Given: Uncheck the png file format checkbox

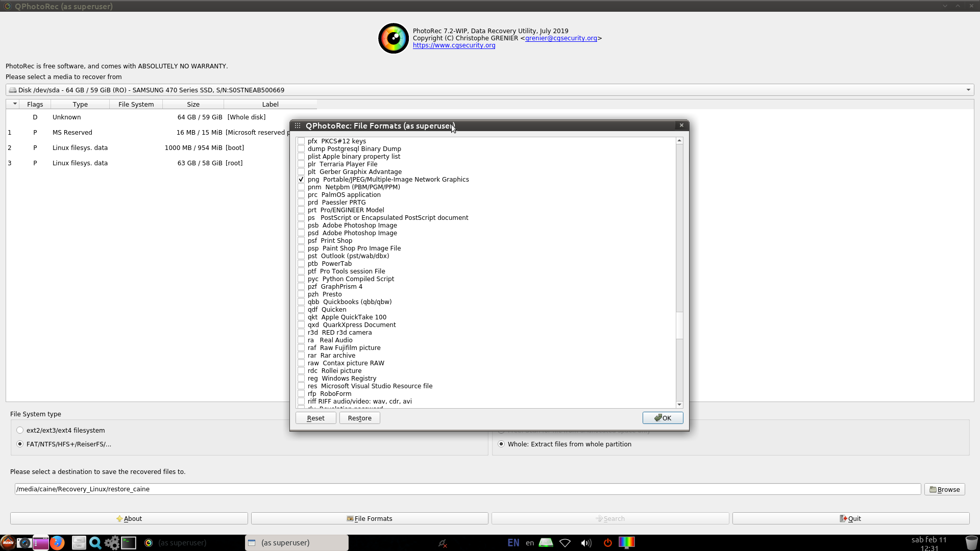Looking at the screenshot, I should tap(301, 180).
